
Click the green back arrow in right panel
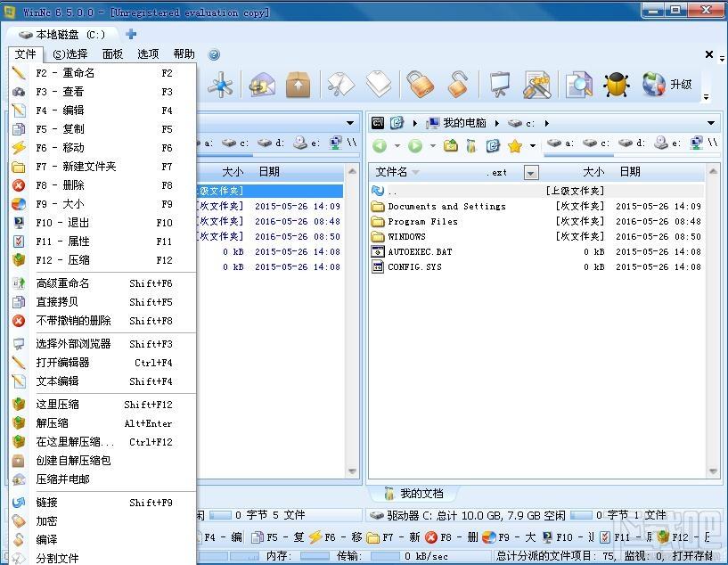tap(380, 146)
